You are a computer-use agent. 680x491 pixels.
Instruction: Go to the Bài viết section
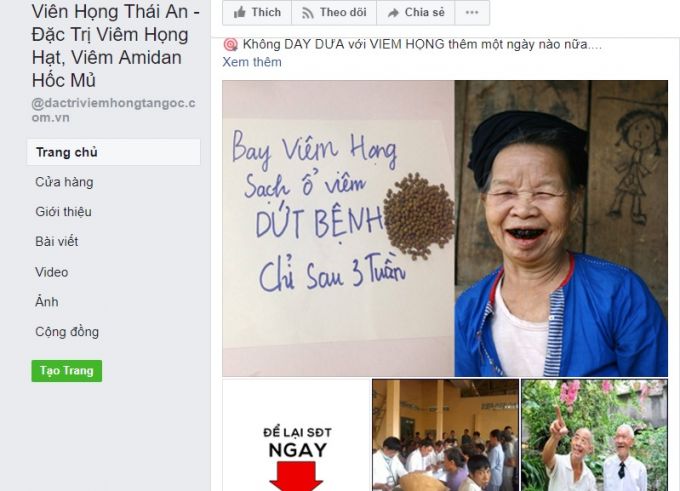pos(57,241)
